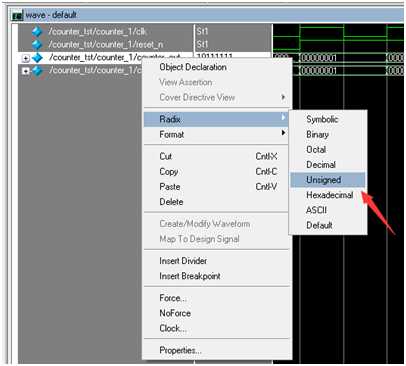Set radix to Hexadecimal
This screenshot has height=366, width=406.
point(329,195)
